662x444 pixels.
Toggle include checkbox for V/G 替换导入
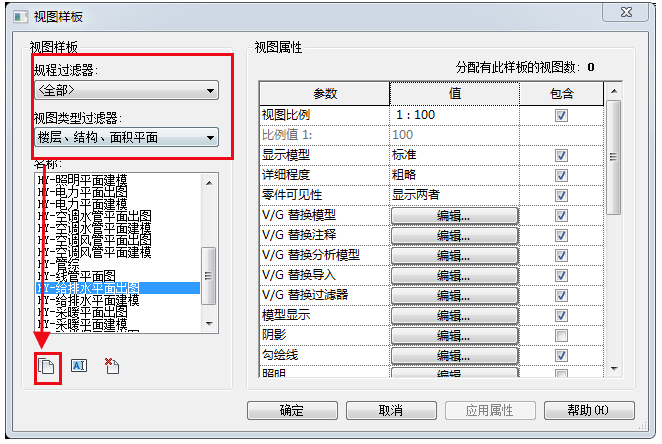pyautogui.click(x=561, y=276)
